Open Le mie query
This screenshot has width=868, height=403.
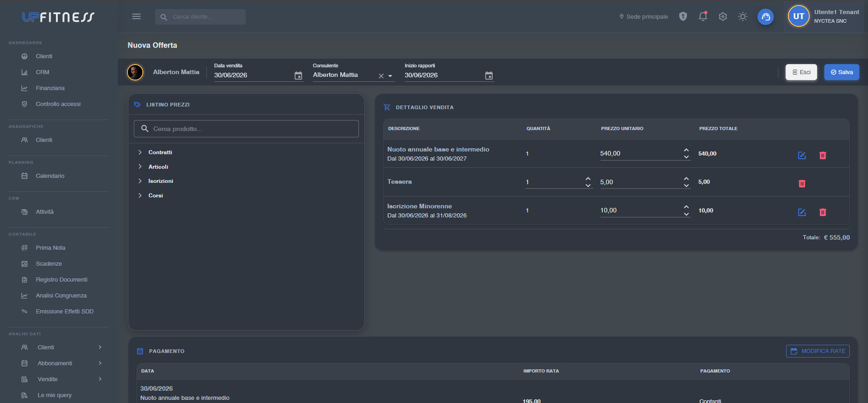point(55,395)
